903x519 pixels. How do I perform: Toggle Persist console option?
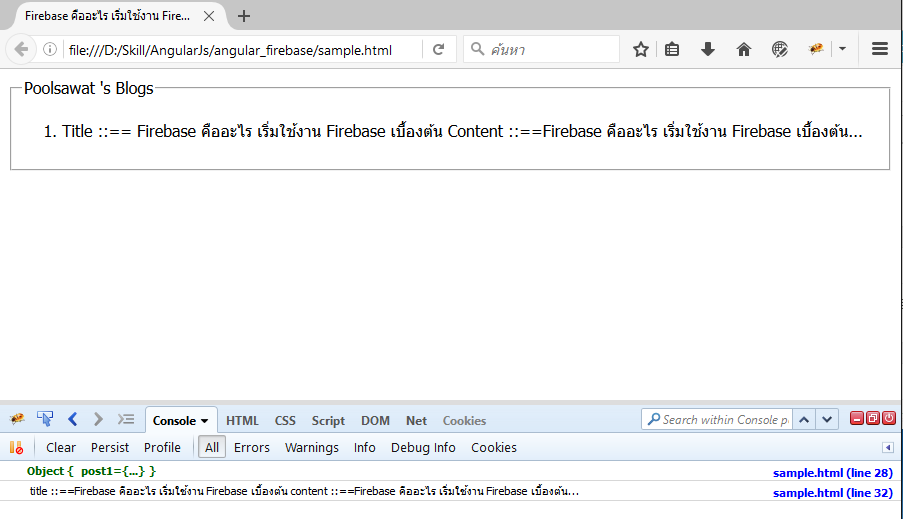pos(110,448)
